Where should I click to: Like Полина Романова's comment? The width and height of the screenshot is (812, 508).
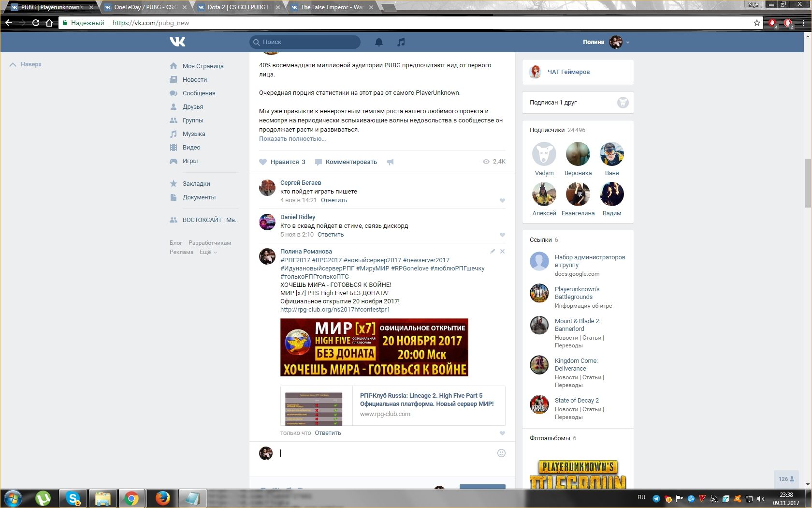[502, 433]
